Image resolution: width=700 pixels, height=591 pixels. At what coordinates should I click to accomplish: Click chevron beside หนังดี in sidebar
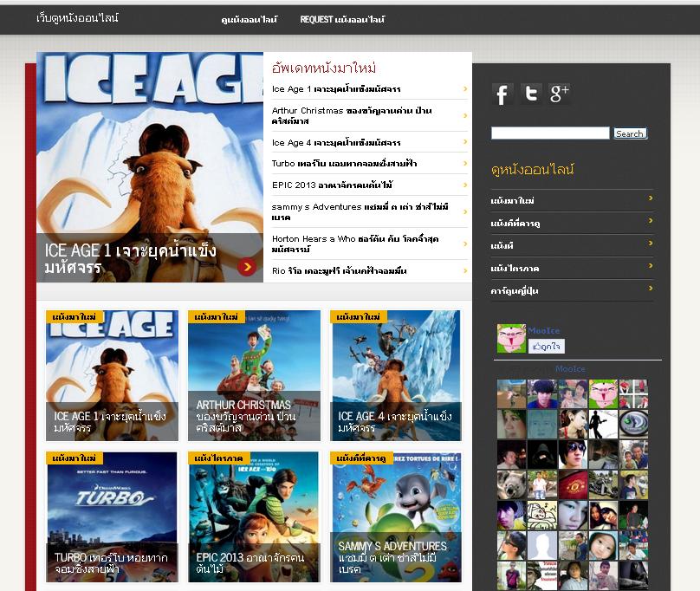point(651,243)
